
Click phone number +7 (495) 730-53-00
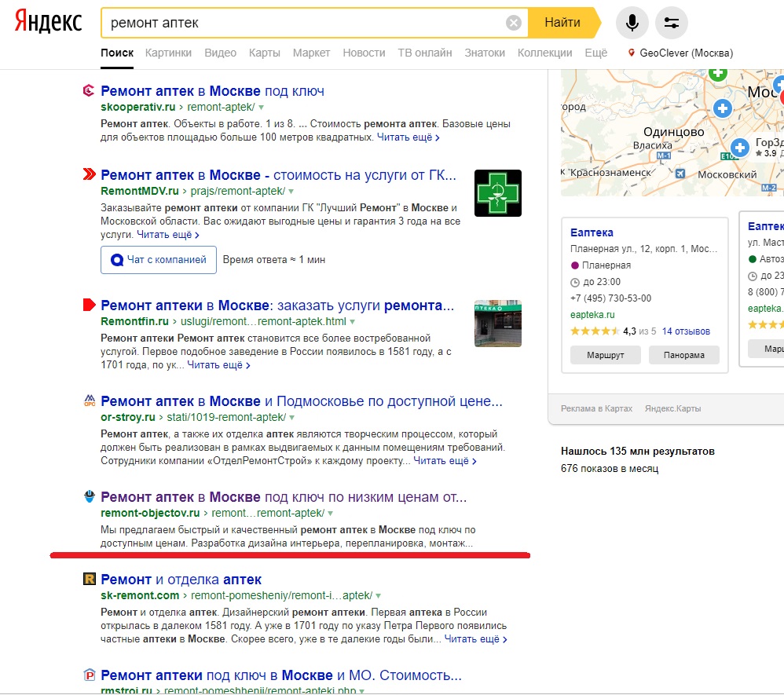coord(610,298)
